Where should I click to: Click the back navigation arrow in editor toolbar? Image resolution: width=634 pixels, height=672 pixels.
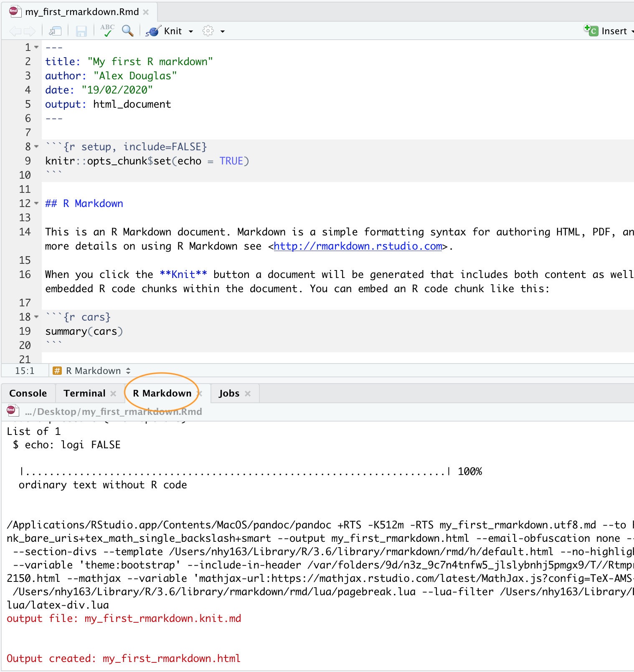click(x=15, y=31)
